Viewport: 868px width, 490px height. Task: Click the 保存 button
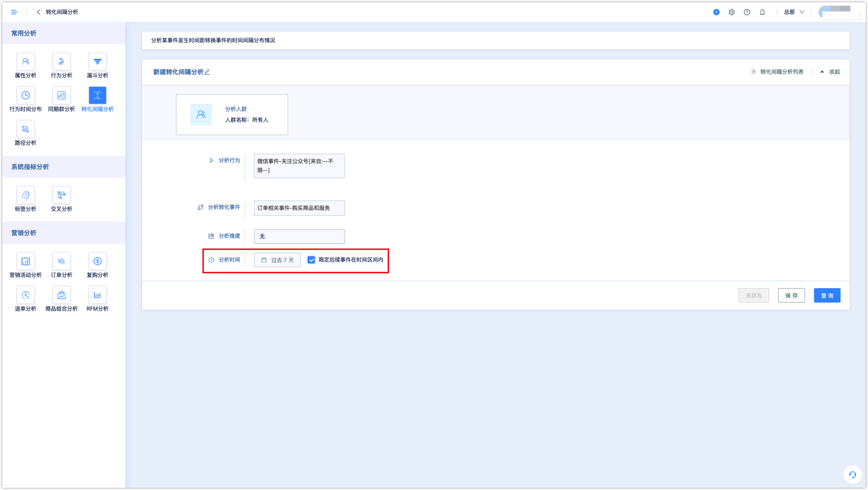(791, 295)
